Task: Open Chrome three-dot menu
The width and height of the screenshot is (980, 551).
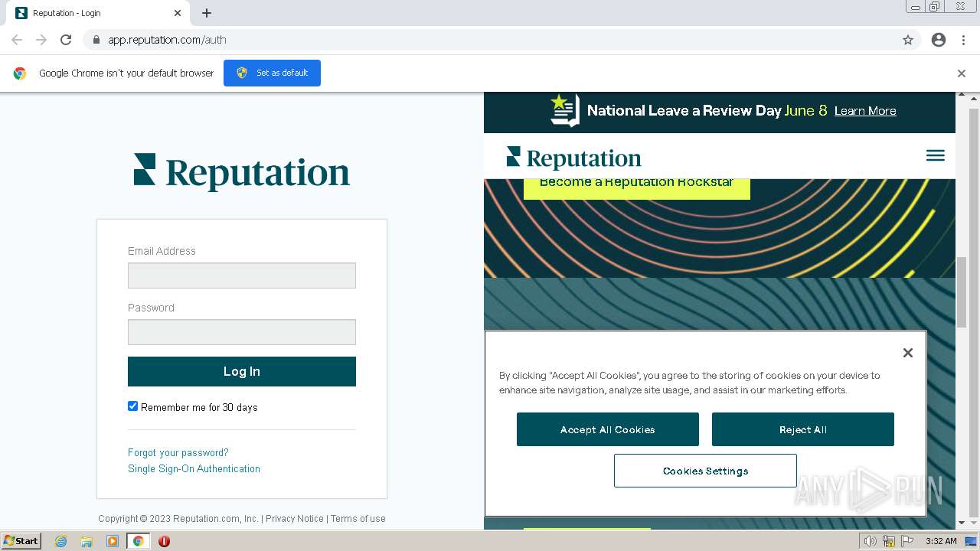Action: tap(963, 40)
